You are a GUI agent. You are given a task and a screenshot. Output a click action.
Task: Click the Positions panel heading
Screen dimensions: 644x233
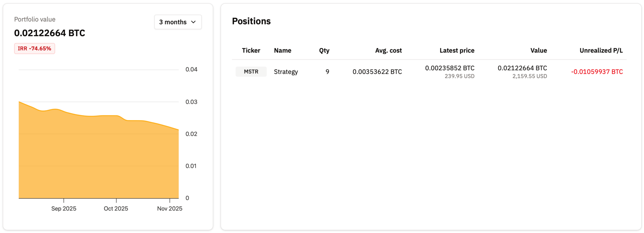tap(251, 21)
